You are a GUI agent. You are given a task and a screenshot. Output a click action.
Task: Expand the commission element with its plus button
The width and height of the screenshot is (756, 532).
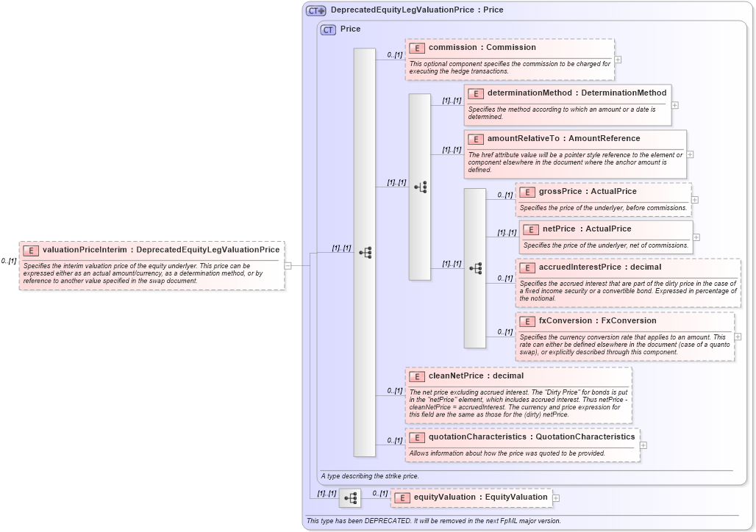click(x=618, y=60)
